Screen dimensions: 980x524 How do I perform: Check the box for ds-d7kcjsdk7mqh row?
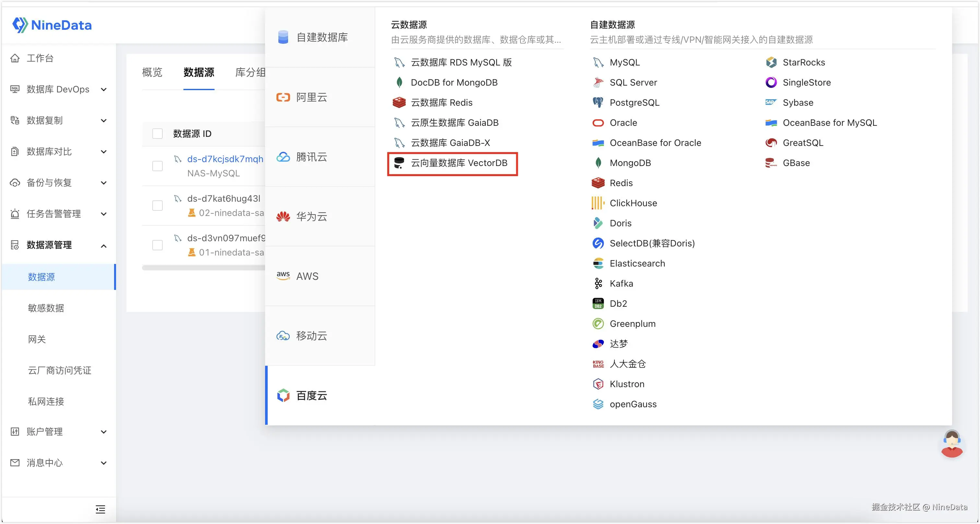(157, 166)
